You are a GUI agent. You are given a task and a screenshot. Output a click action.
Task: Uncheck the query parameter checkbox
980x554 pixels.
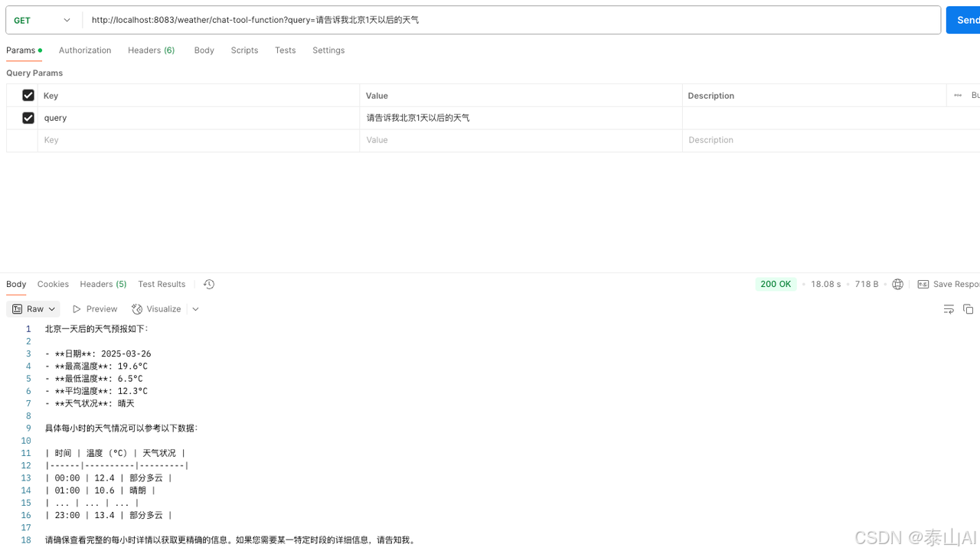(28, 118)
